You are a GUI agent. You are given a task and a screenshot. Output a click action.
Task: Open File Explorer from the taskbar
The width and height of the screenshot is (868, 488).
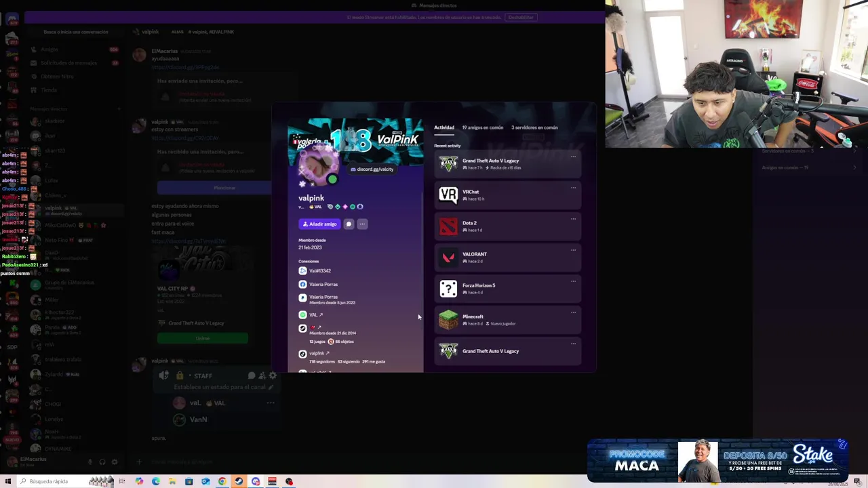[172, 481]
